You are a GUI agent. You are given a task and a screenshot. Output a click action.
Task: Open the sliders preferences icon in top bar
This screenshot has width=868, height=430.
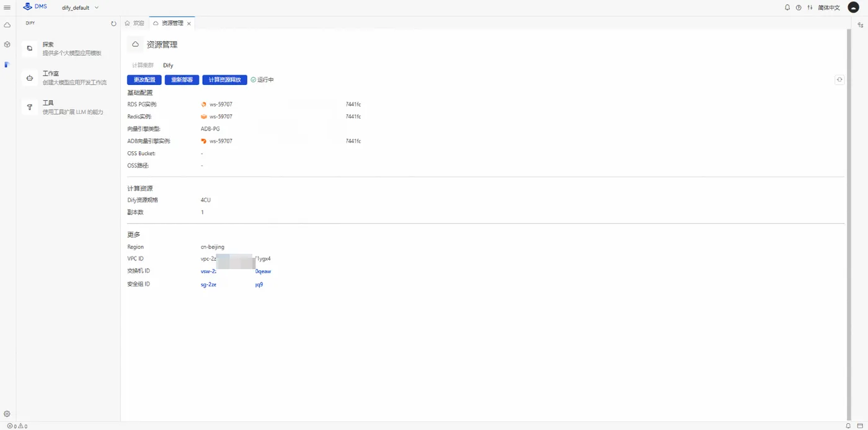[810, 7]
